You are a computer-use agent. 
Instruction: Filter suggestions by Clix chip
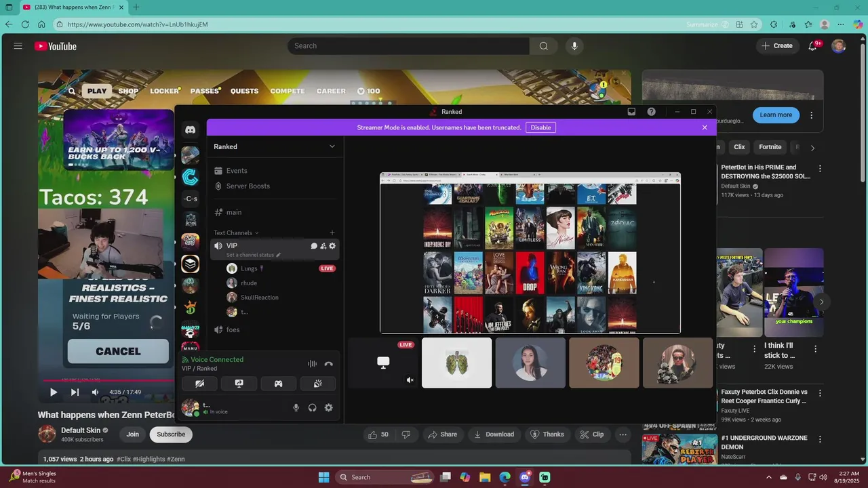(739, 147)
